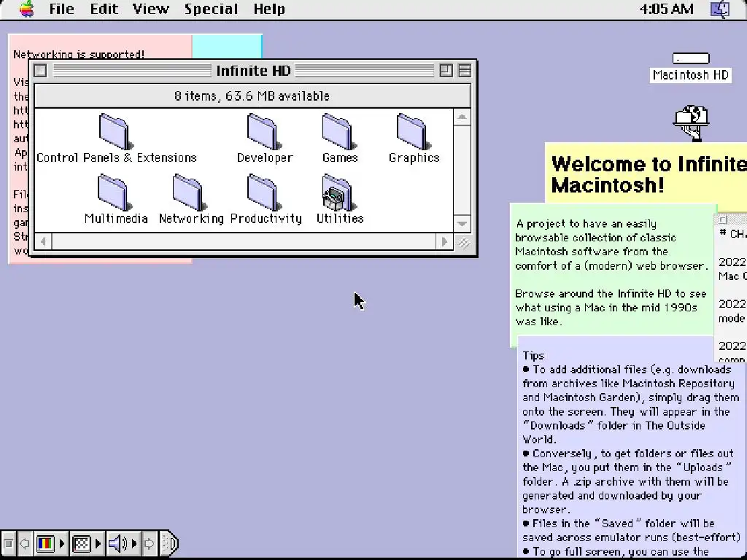Open the monitor resolution control strip module
The image size is (747, 560).
(x=87, y=543)
